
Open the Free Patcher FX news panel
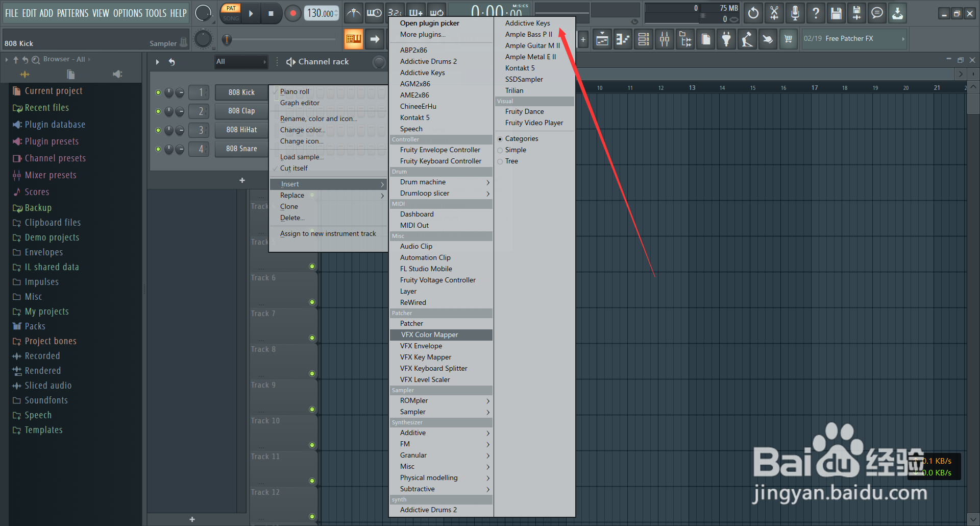point(853,39)
